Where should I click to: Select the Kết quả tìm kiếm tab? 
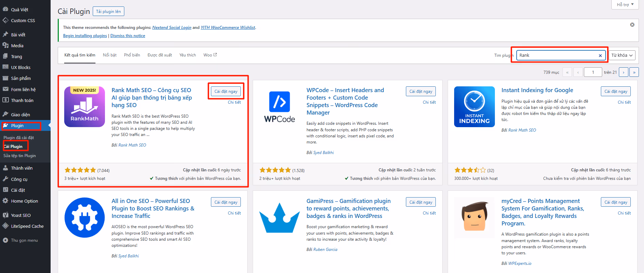coord(80,55)
